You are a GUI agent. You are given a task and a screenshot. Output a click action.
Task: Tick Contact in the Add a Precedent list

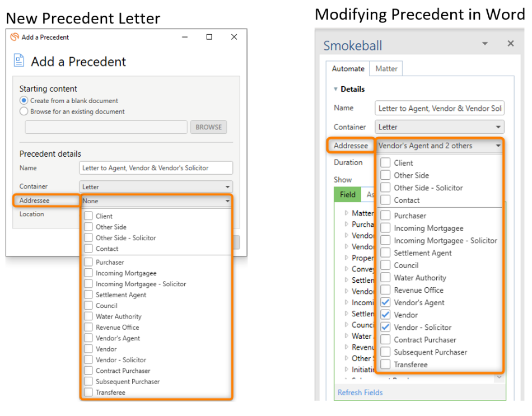(x=88, y=249)
